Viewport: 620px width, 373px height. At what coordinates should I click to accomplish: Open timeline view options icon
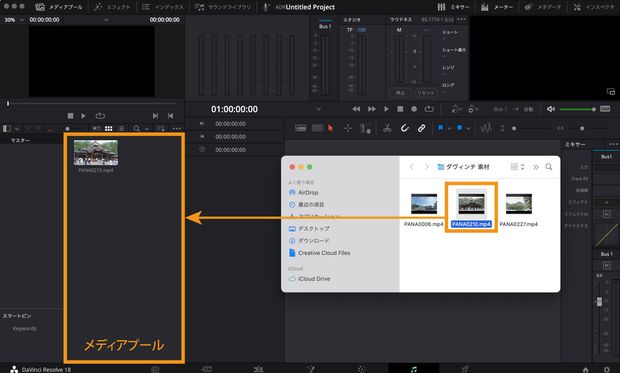click(301, 128)
